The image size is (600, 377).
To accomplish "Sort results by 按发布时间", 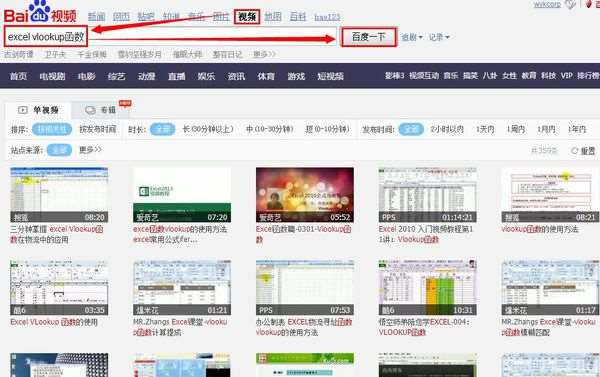I will [98, 129].
